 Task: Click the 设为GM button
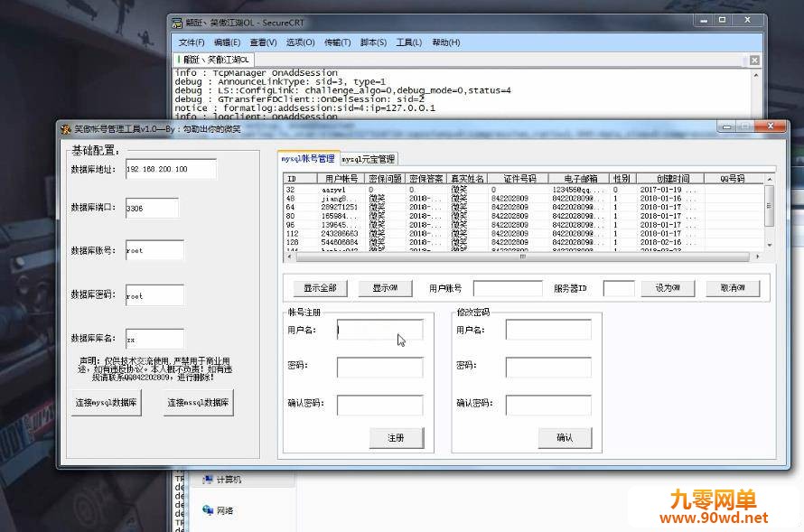pos(668,288)
